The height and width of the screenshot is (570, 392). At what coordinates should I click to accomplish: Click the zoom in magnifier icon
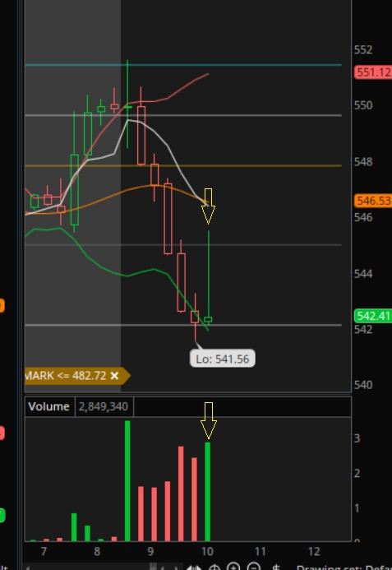click(x=233, y=567)
